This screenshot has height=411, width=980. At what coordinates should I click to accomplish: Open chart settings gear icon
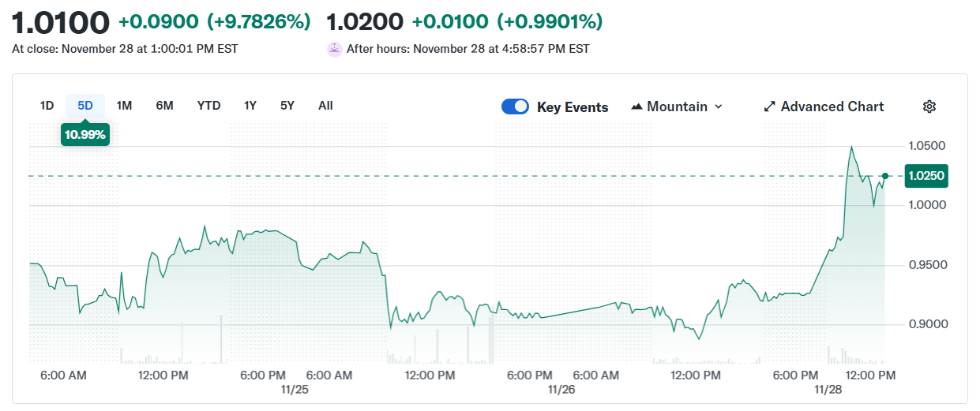(x=929, y=106)
